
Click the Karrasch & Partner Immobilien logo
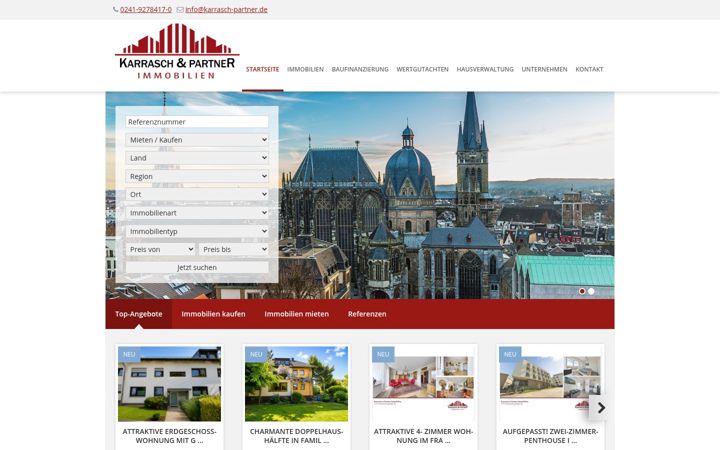(177, 51)
